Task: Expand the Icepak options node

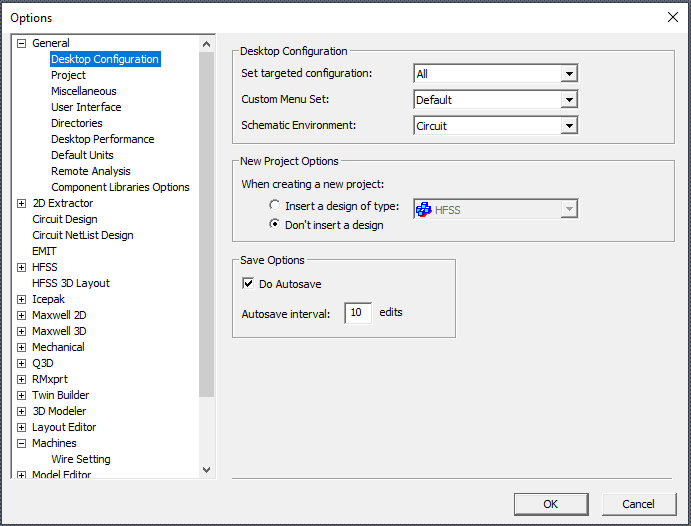Action: point(22,299)
